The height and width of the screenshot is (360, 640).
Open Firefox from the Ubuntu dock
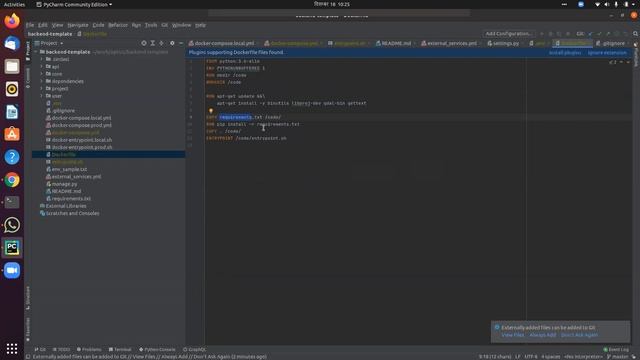12,20
